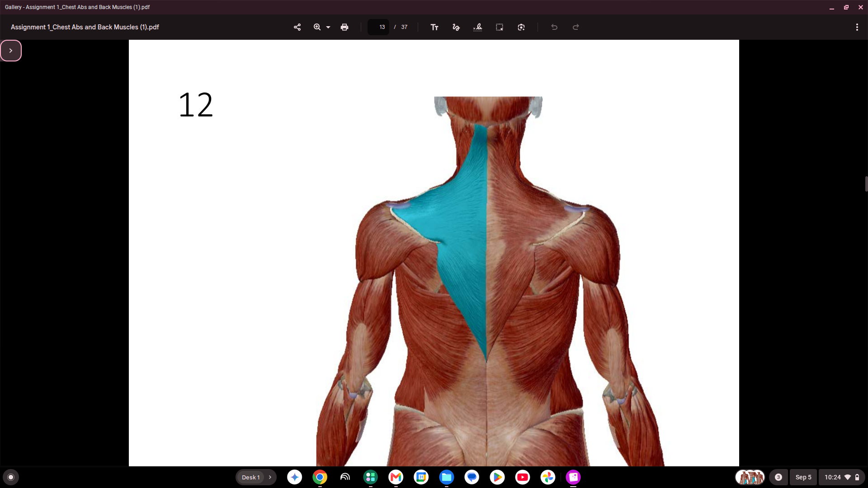The width and height of the screenshot is (868, 488).
Task: Choose the Select region tool
Action: pyautogui.click(x=500, y=27)
